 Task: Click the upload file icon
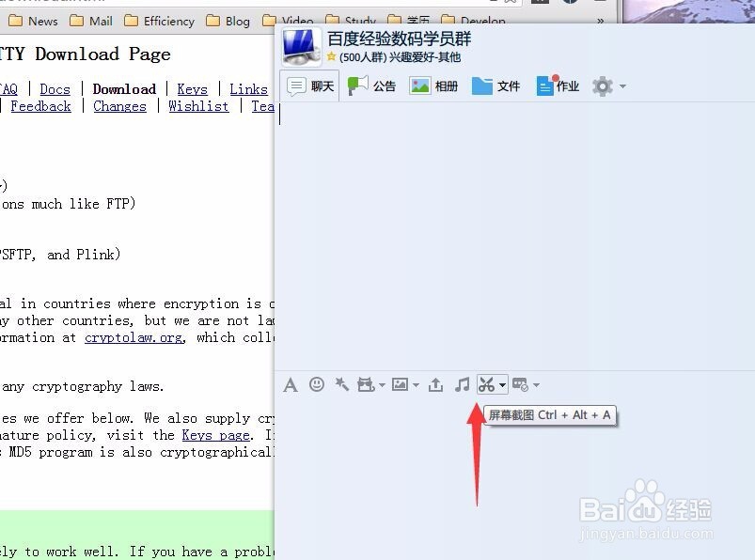[x=435, y=385]
